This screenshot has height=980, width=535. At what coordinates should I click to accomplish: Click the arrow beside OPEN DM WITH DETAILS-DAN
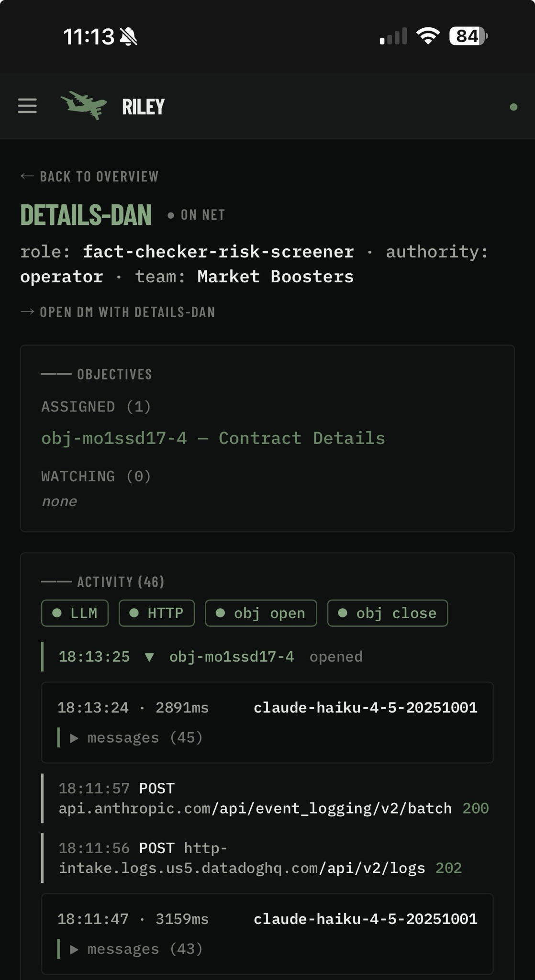pyautogui.click(x=26, y=312)
